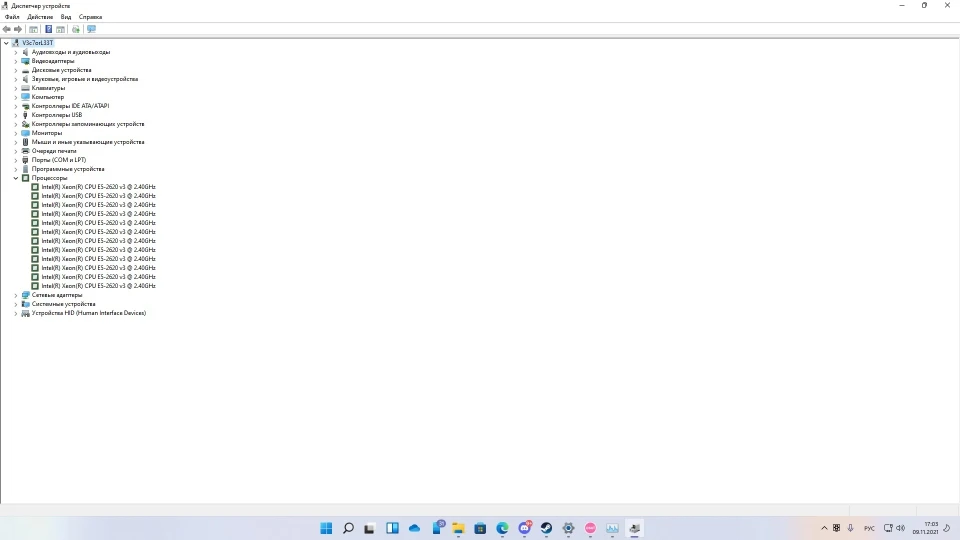Image resolution: width=960 pixels, height=540 pixels.
Task: Select the Компьютер tree item
Action: (48, 97)
